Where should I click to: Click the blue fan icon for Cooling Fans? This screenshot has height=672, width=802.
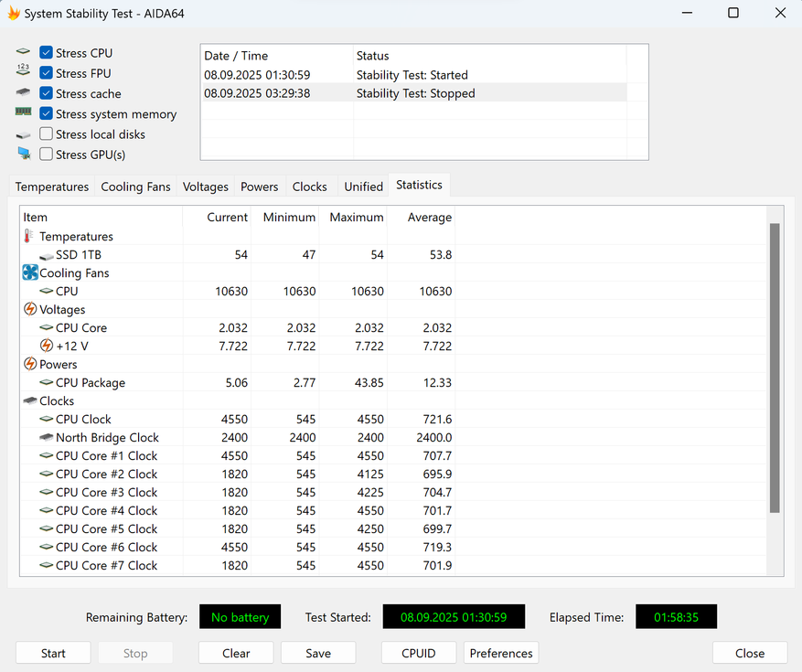(30, 272)
